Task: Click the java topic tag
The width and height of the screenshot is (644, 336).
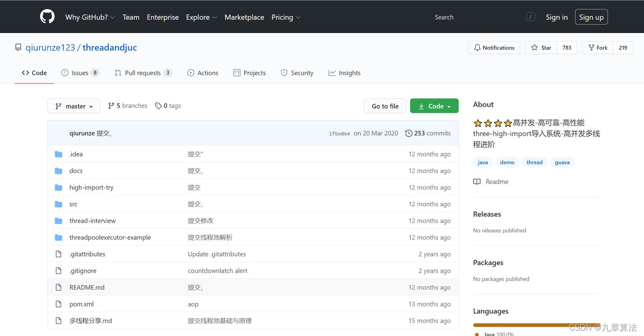Action: pos(483,162)
